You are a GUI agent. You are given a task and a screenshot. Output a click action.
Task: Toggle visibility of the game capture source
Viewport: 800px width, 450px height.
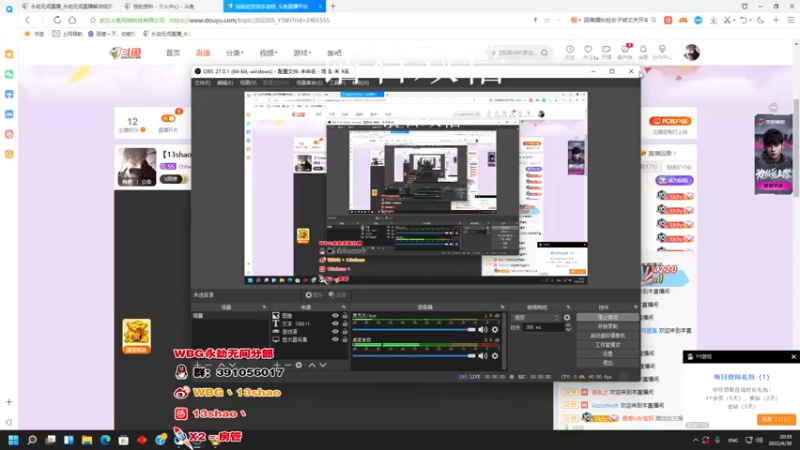(x=335, y=331)
